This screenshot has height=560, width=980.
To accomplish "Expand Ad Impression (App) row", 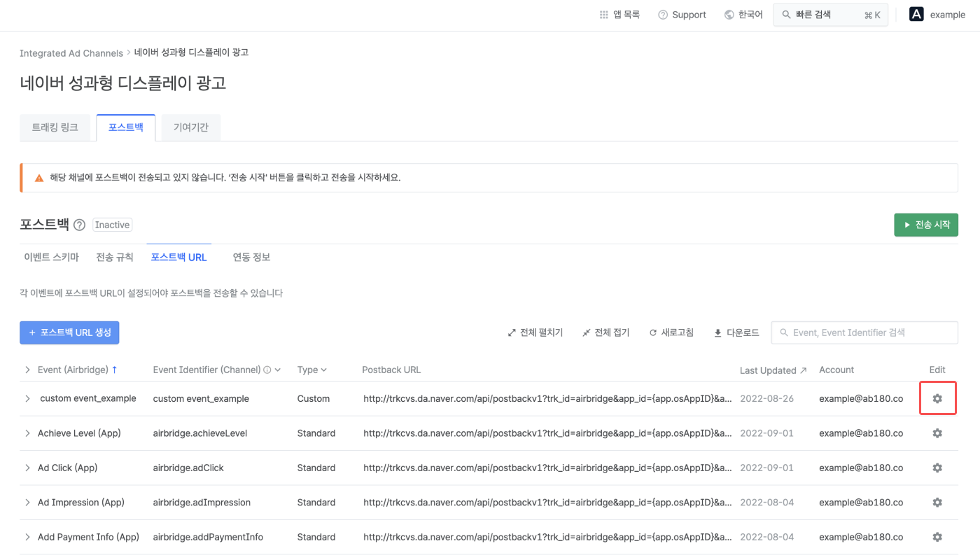I will (27, 503).
